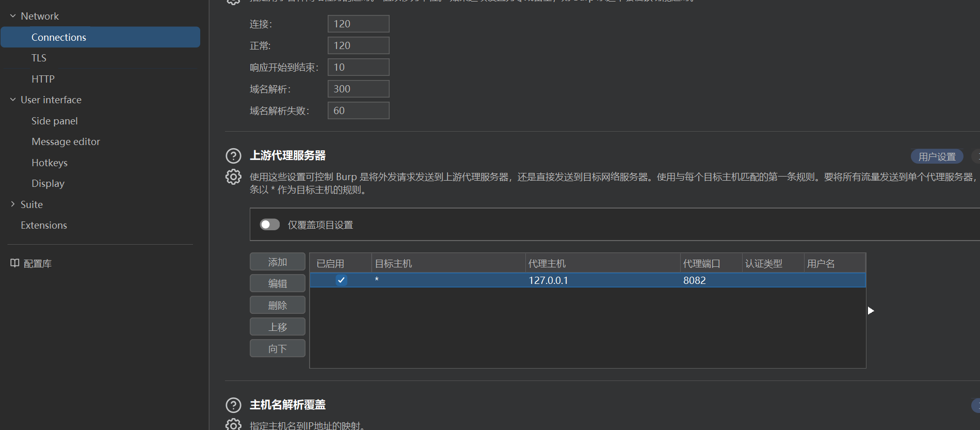Sort by 用户名 column header
Image resolution: width=980 pixels, height=430 pixels.
pos(834,263)
